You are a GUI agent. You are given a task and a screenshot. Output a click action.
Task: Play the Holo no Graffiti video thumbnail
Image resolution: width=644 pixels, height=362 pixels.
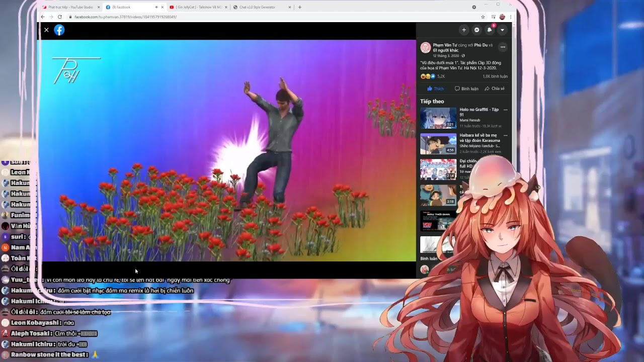pos(438,118)
